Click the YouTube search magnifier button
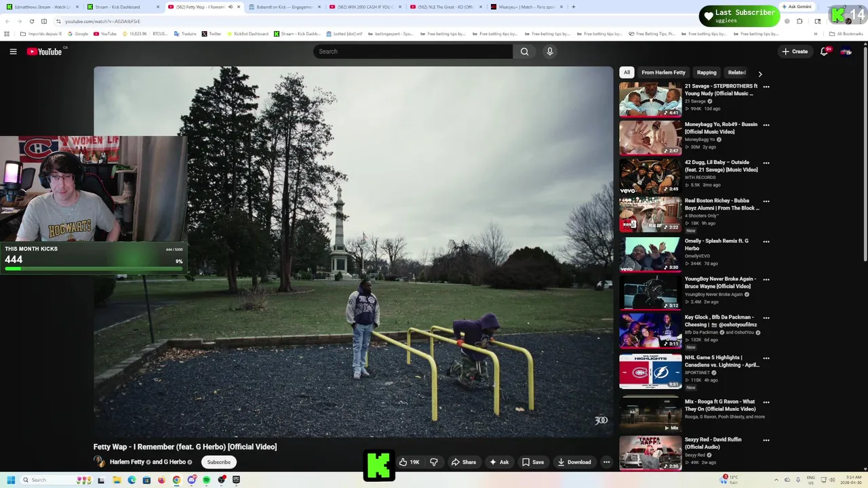This screenshot has width=868, height=488. coord(524,52)
